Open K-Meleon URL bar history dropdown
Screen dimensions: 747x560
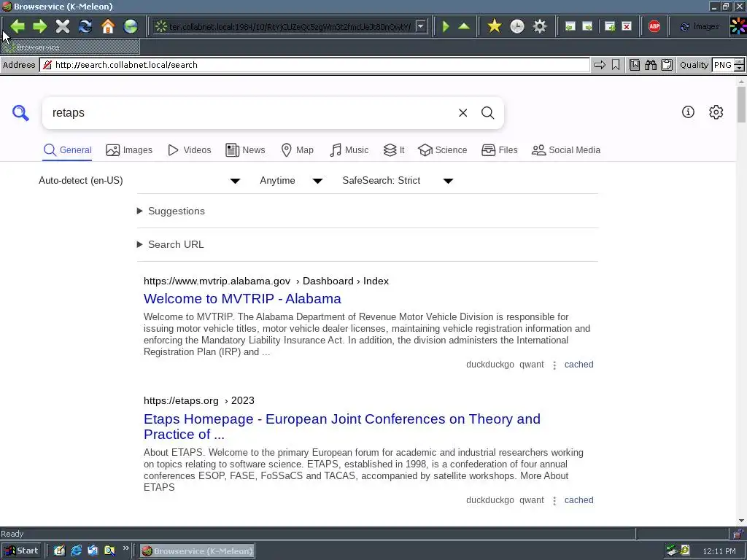point(421,26)
